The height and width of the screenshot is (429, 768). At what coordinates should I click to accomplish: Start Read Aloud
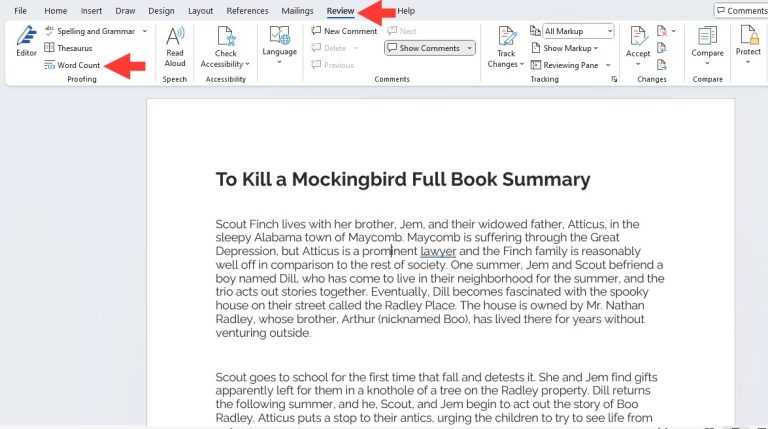(175, 47)
